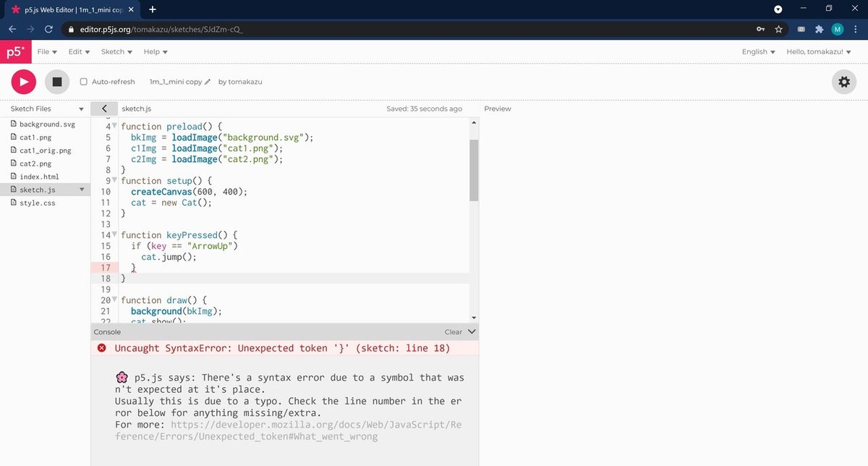Click the extension icon left of puzzle
The image size is (868, 466).
[801, 30]
